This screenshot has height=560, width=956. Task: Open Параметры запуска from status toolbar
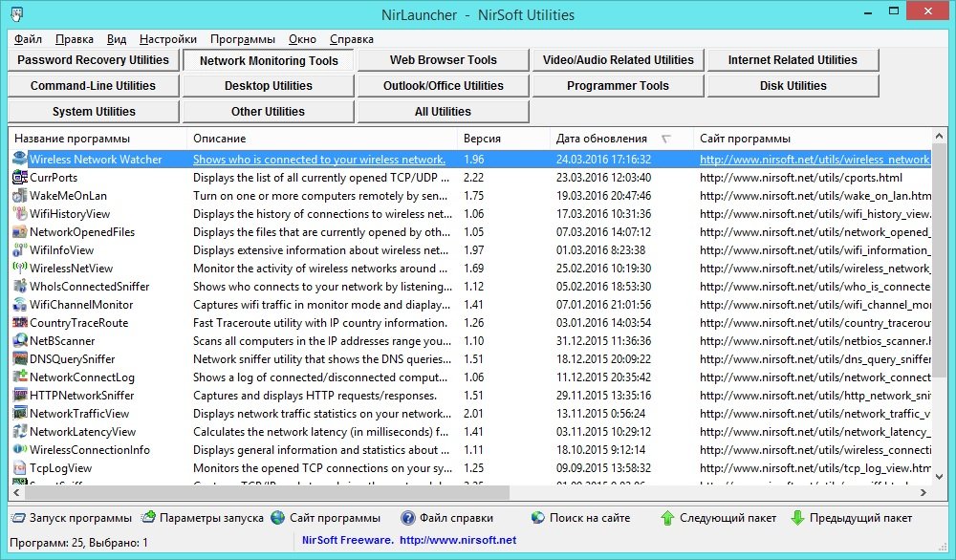tap(149, 518)
